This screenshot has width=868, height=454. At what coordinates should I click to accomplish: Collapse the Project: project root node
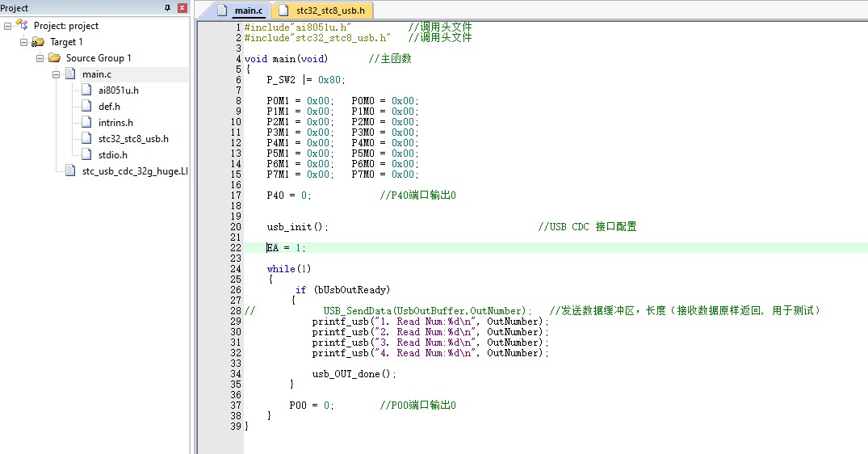[x=8, y=26]
